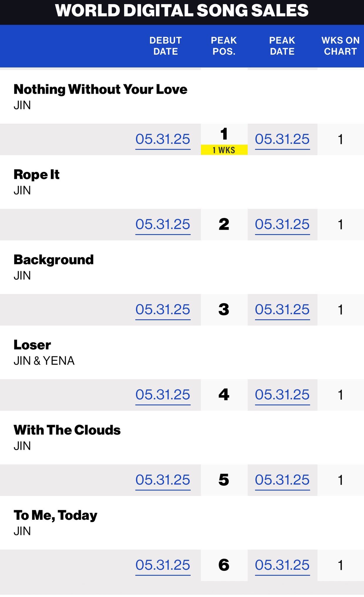Click the Wks on Chart column header
Image resolution: width=364 pixels, height=597 pixels.
pos(340,46)
